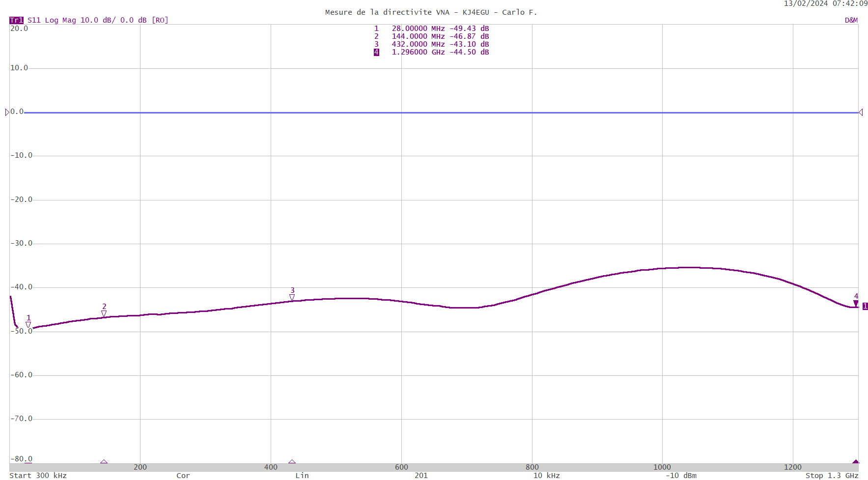
Task: Click the measurement title text
Action: [x=431, y=12]
